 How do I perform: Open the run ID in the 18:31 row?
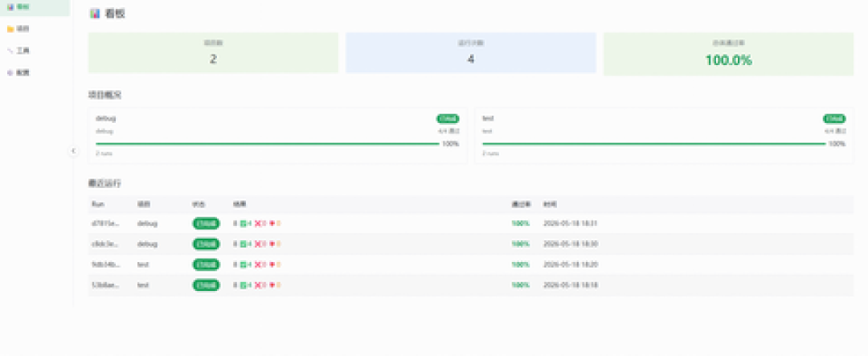(x=104, y=223)
